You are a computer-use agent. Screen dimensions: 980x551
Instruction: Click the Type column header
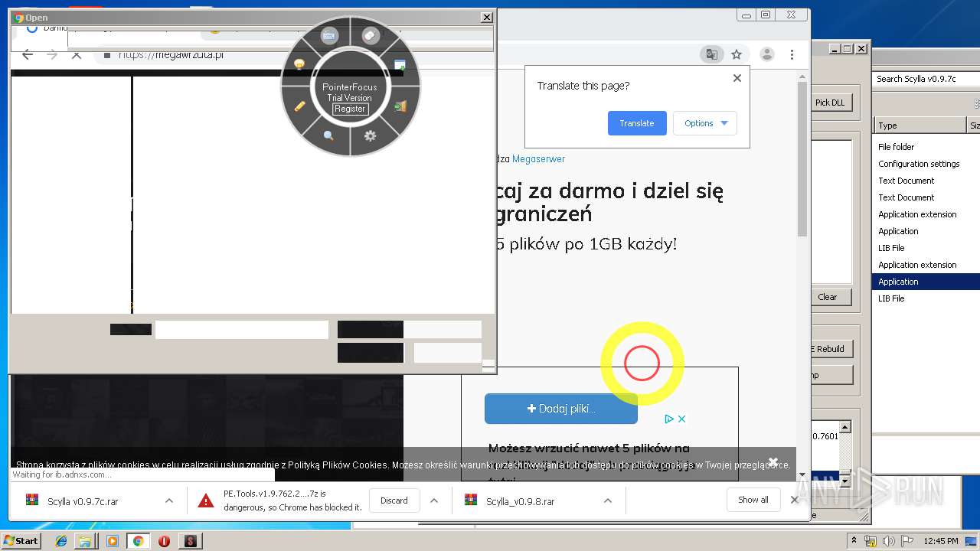(x=920, y=126)
